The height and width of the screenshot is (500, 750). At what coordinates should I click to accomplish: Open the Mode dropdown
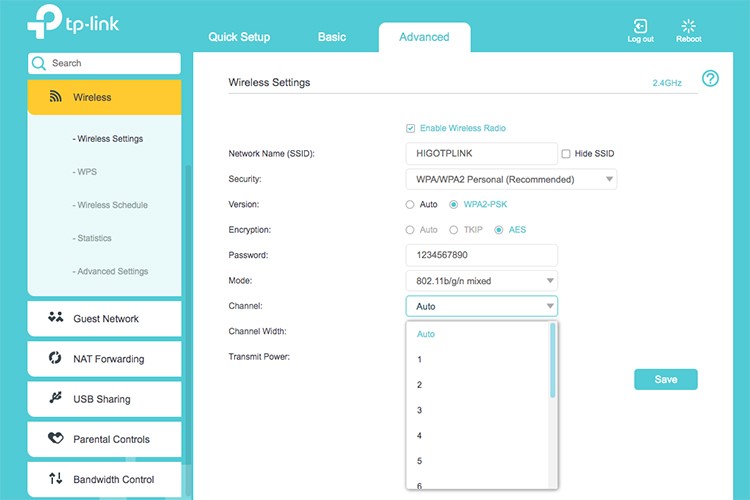click(x=481, y=281)
